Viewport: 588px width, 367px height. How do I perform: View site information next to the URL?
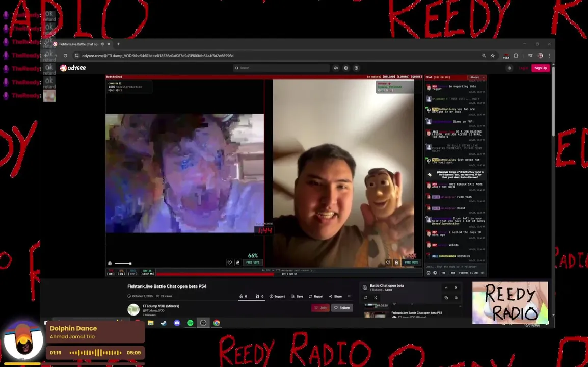point(77,56)
